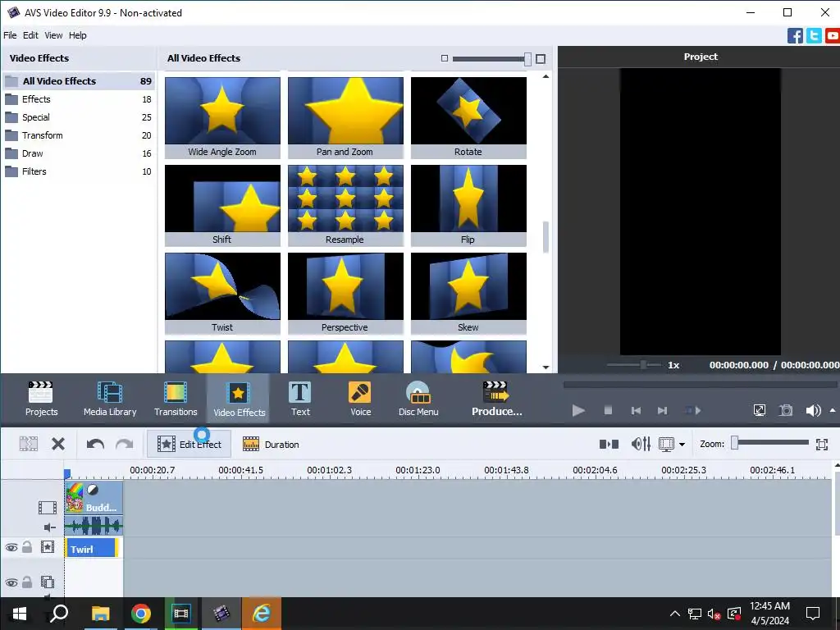Lock the video effects track
Viewport: 840px width, 630px height.
pos(27,547)
